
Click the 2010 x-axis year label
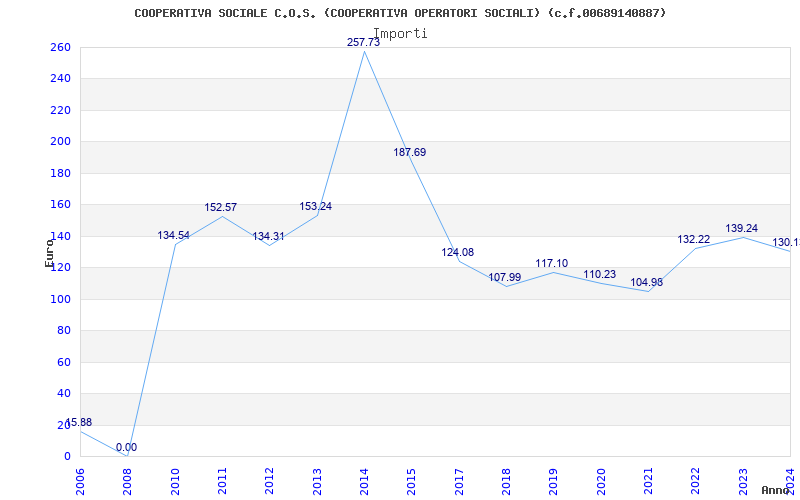pos(174,481)
